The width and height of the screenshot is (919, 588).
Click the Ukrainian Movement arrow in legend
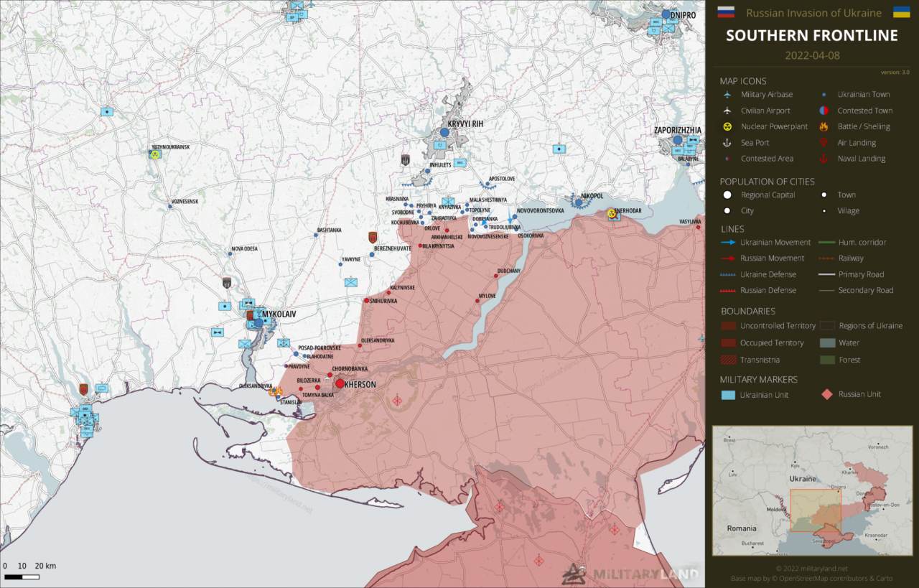[x=728, y=243]
